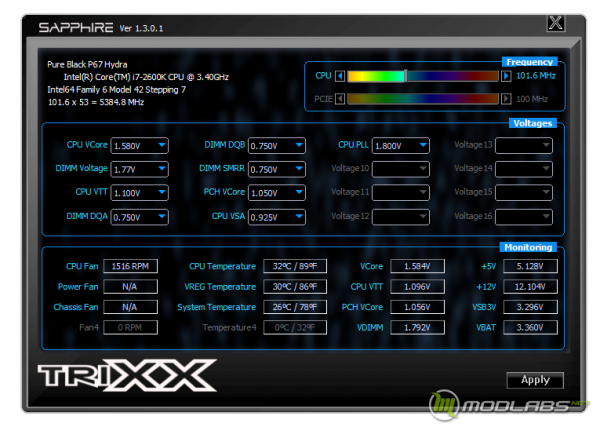Decrease CPU frequency with left arrow
The width and height of the screenshot is (600, 431).
coord(339,76)
